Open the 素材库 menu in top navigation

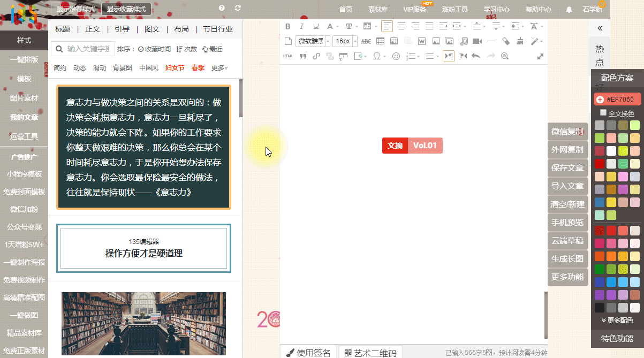coord(378,9)
